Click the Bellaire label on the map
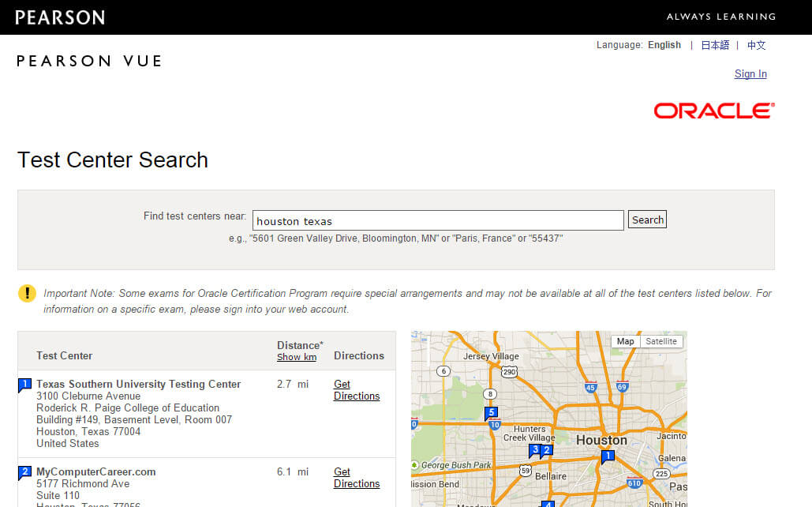This screenshot has width=812, height=507. click(551, 476)
